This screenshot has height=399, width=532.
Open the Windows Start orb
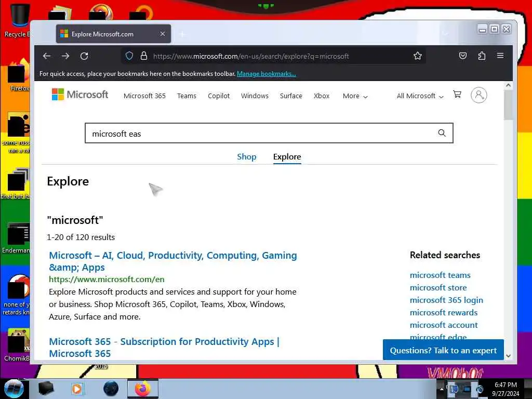coord(14,389)
